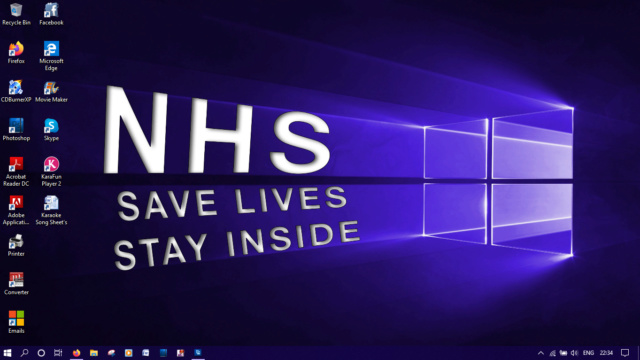Launch Cortana from the taskbar circle
Screen dimensions: 640x360
41,353
